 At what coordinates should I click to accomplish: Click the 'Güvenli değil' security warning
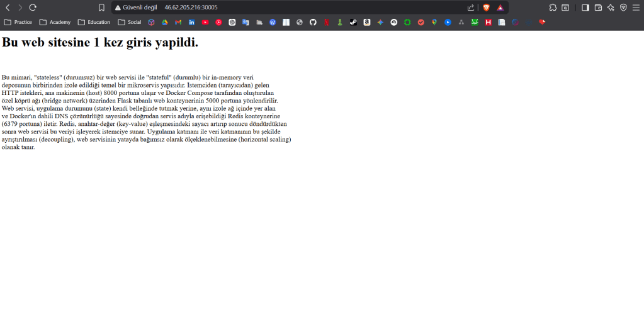click(x=135, y=8)
